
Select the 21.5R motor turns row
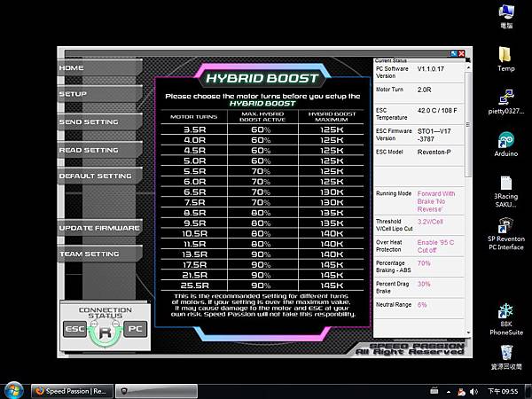pos(262,275)
